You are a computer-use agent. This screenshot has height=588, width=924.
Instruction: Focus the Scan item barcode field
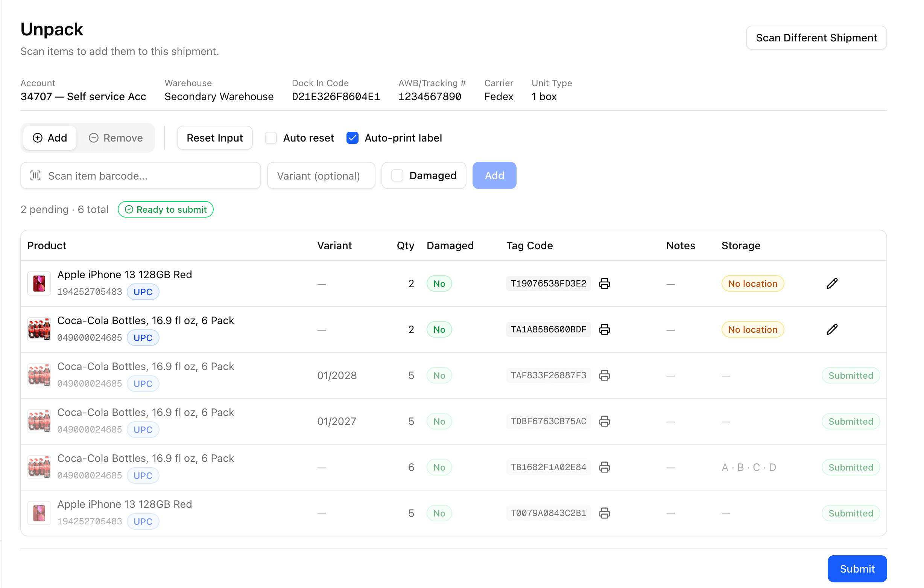[x=141, y=175]
